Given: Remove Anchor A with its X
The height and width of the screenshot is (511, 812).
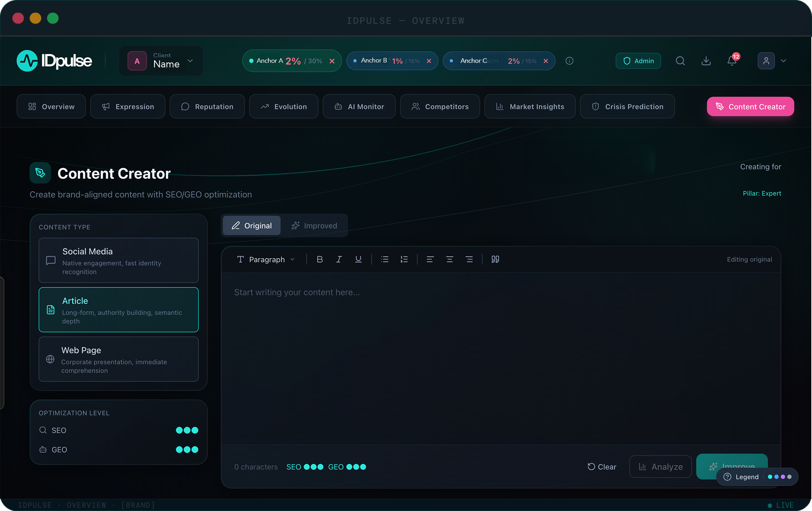Looking at the screenshot, I should point(332,61).
